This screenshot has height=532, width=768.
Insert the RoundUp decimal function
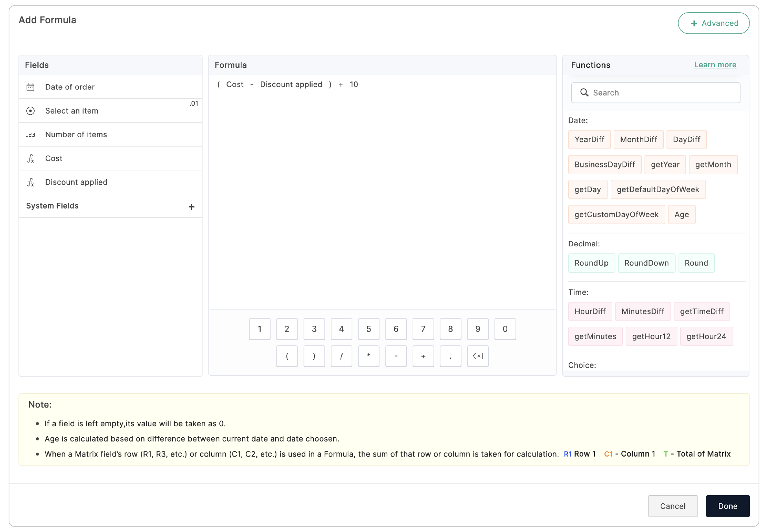591,263
